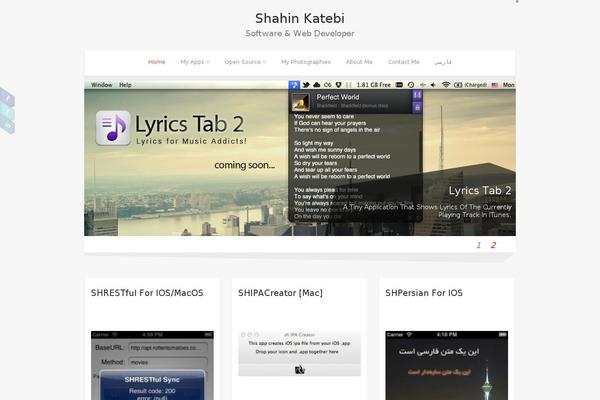The height and width of the screenshot is (400, 600).
Task: Click the blue bottom social icon on left edge
Action: [7, 126]
